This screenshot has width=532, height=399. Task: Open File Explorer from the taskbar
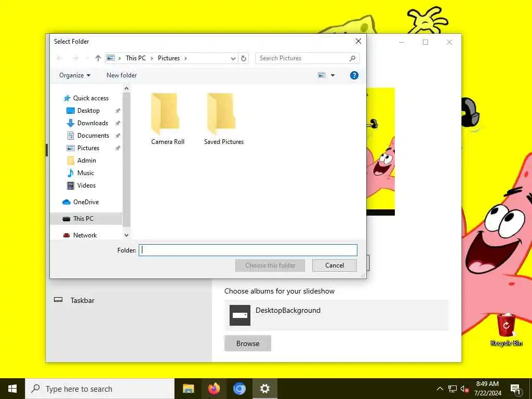[x=188, y=389]
